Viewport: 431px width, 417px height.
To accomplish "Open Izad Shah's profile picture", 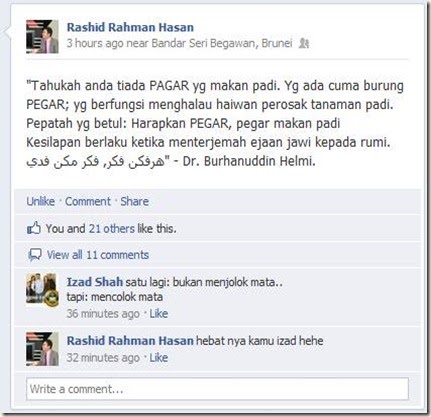I will 42,289.
